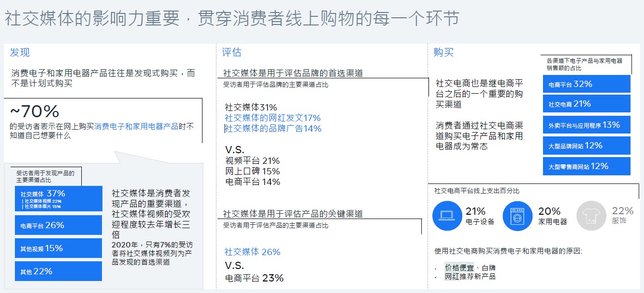Click the 电商平台 26% blue bar
Viewport: 644px width, 293px height.
(x=58, y=225)
